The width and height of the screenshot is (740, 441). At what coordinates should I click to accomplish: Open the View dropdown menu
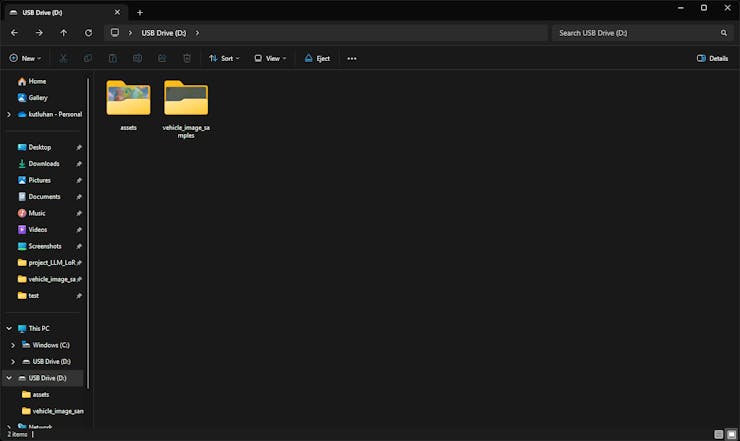(x=270, y=59)
